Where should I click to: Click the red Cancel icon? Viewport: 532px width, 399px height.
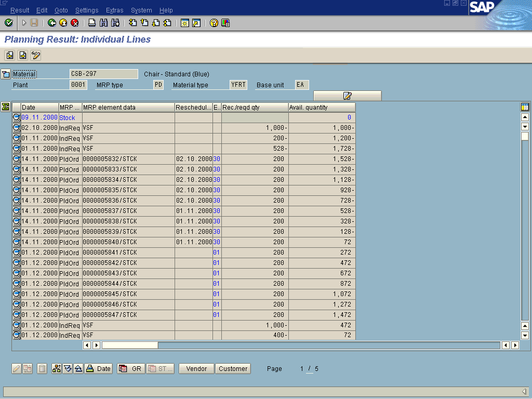(75, 23)
